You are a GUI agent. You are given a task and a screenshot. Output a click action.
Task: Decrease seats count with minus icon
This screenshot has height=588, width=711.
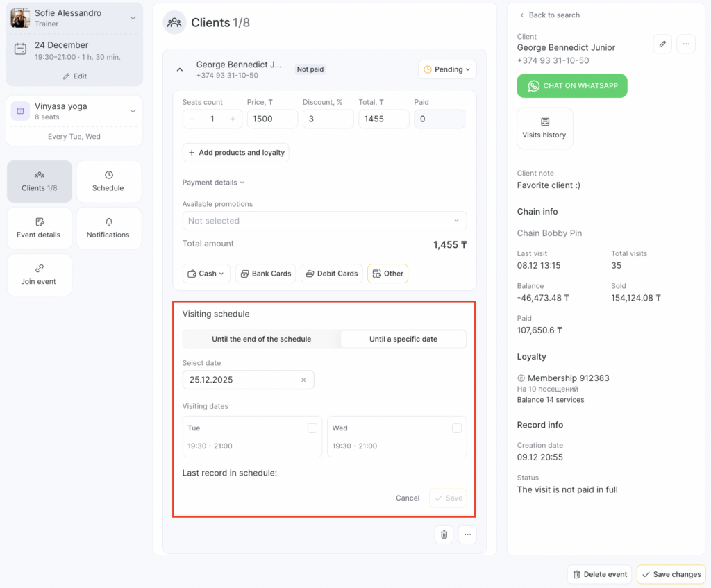(192, 119)
